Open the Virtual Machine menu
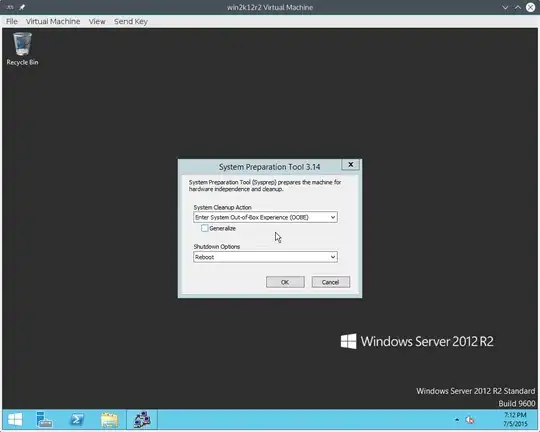The width and height of the screenshot is (540, 432). click(53, 21)
